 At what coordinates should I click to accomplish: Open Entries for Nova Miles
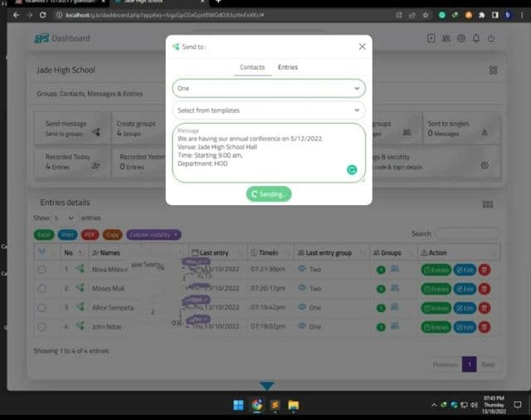(436, 270)
